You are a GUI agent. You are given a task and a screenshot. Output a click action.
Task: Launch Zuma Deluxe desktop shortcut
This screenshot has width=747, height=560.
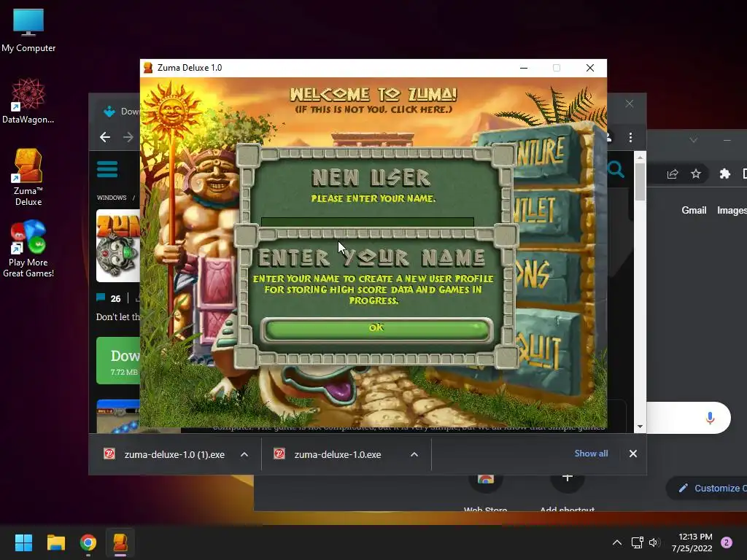[x=28, y=177]
